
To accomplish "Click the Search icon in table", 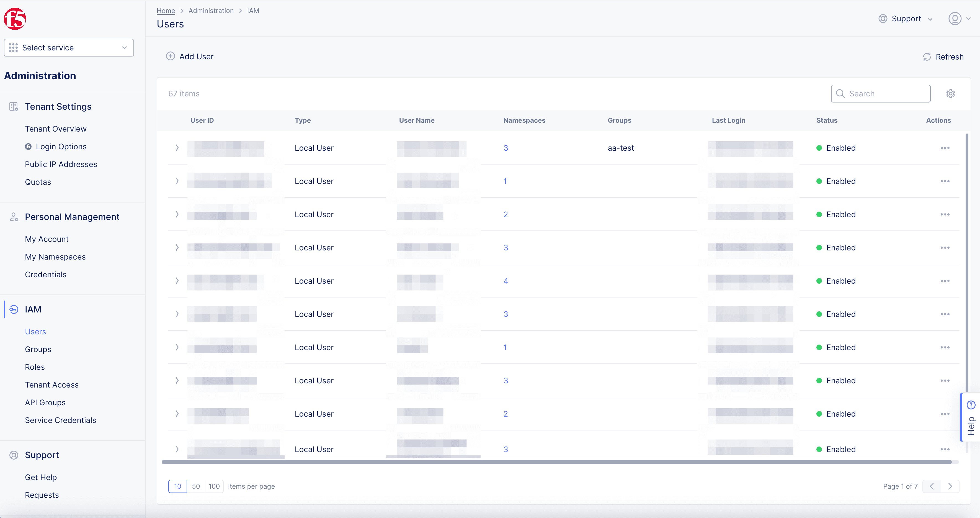I will 841,93.
